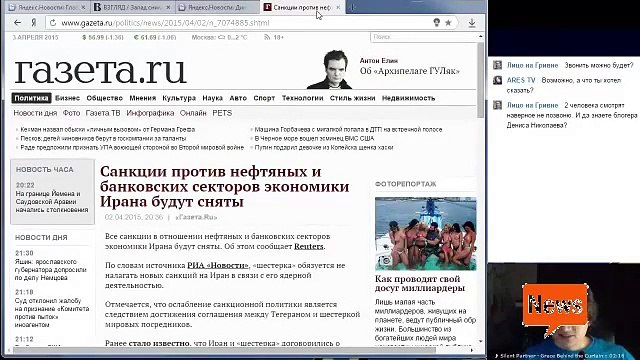Open the Инфографика submenu link
Viewport: 640px width, 360px height.
click(150, 113)
